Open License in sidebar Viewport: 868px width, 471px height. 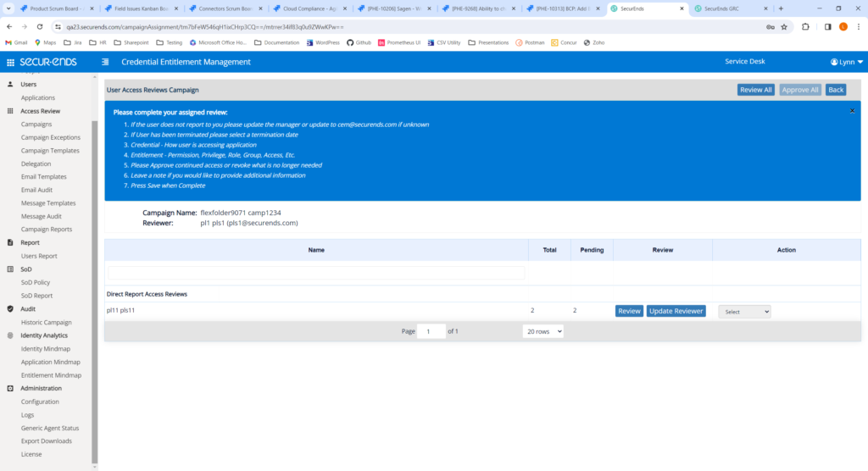(31, 454)
